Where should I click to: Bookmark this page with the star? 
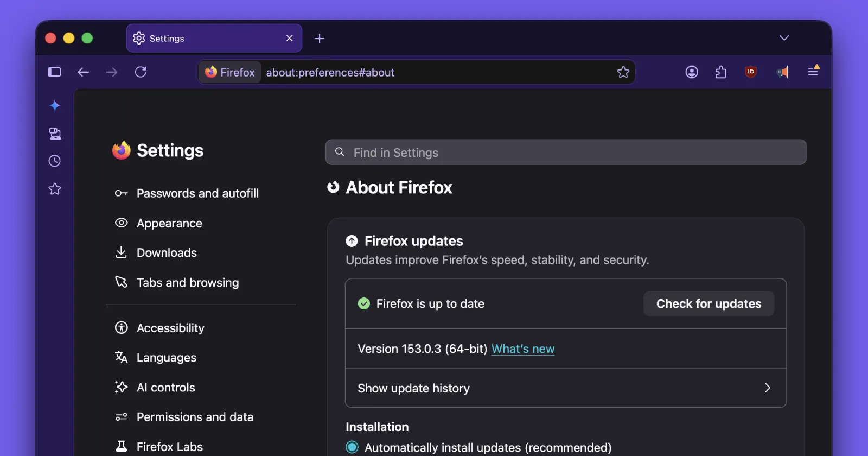pyautogui.click(x=623, y=72)
